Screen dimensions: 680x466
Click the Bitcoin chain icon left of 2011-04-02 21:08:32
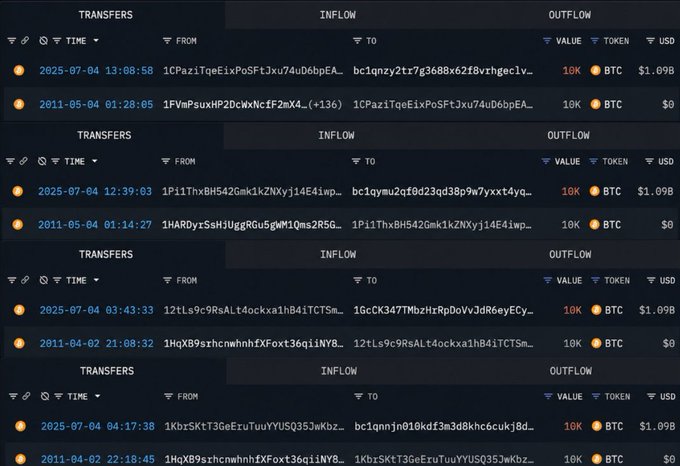click(19, 343)
